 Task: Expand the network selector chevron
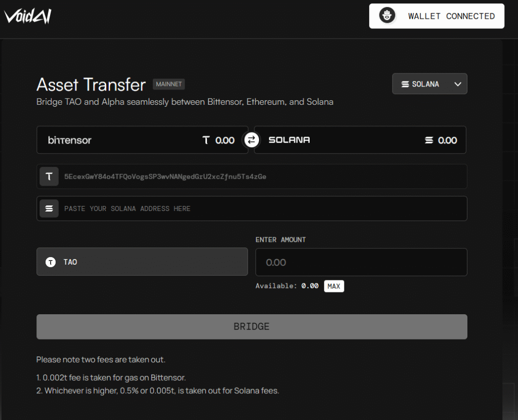(458, 84)
